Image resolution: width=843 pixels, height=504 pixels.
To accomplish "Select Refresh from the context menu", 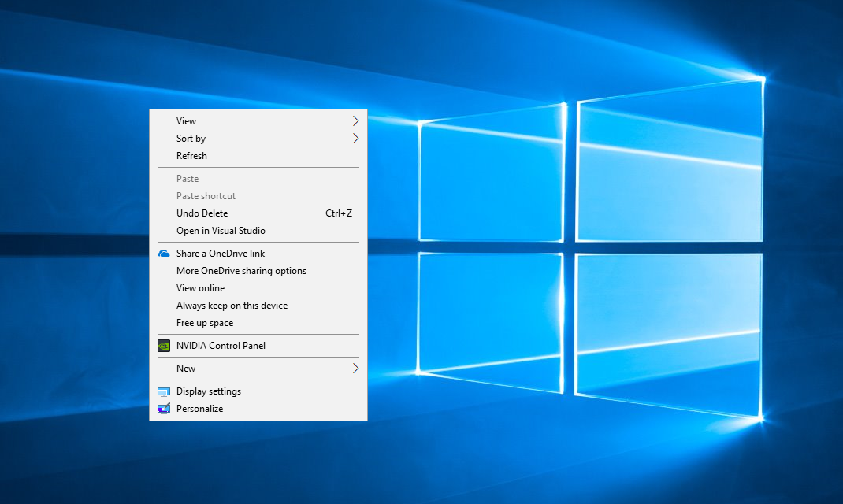I will pos(191,155).
